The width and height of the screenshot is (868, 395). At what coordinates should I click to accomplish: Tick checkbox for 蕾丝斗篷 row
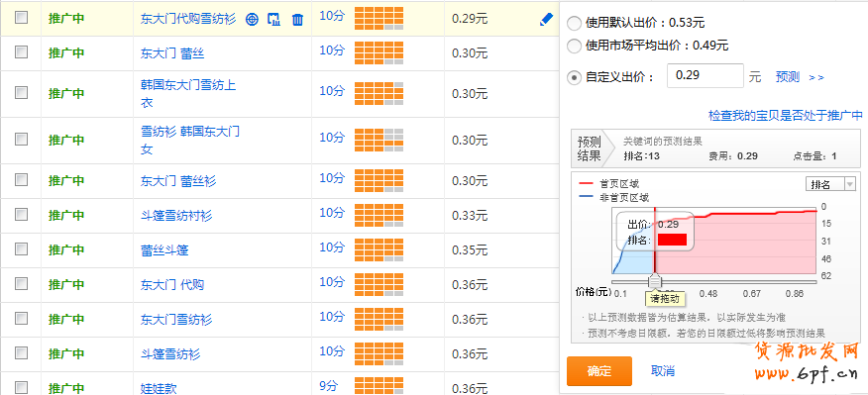tap(21, 248)
